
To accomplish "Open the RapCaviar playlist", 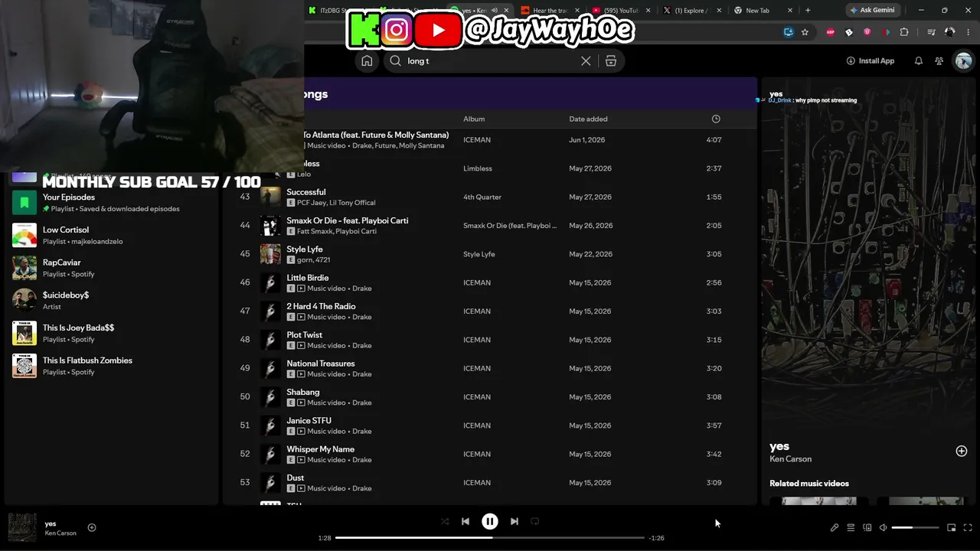I will 111,268.
